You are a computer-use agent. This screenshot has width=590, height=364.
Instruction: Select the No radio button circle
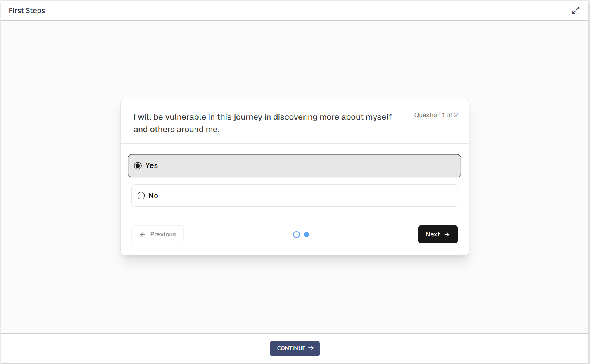click(141, 196)
